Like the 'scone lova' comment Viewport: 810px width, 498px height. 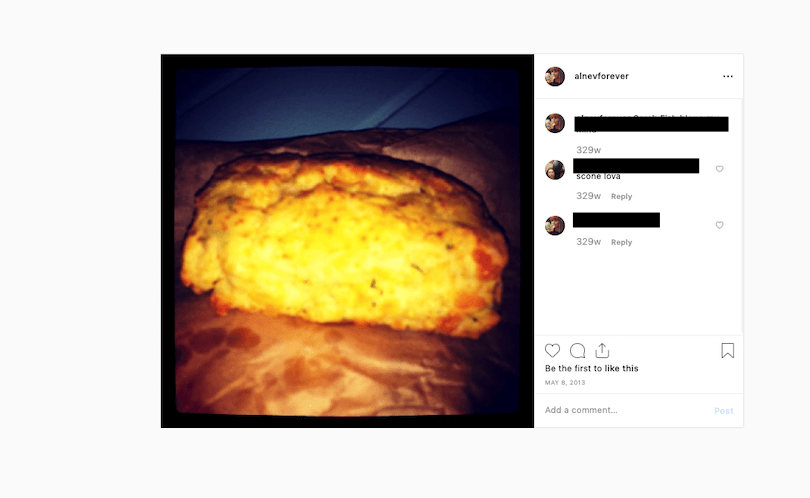coord(719,169)
